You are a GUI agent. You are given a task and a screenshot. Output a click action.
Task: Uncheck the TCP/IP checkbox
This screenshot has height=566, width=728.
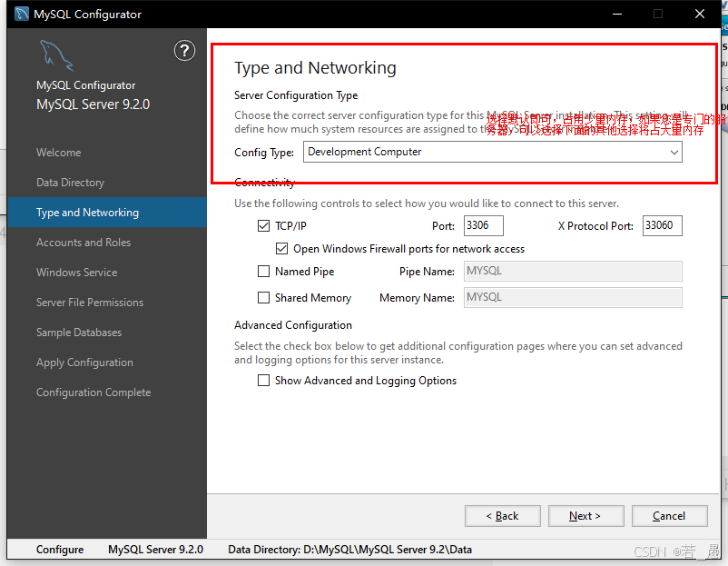[264, 226]
